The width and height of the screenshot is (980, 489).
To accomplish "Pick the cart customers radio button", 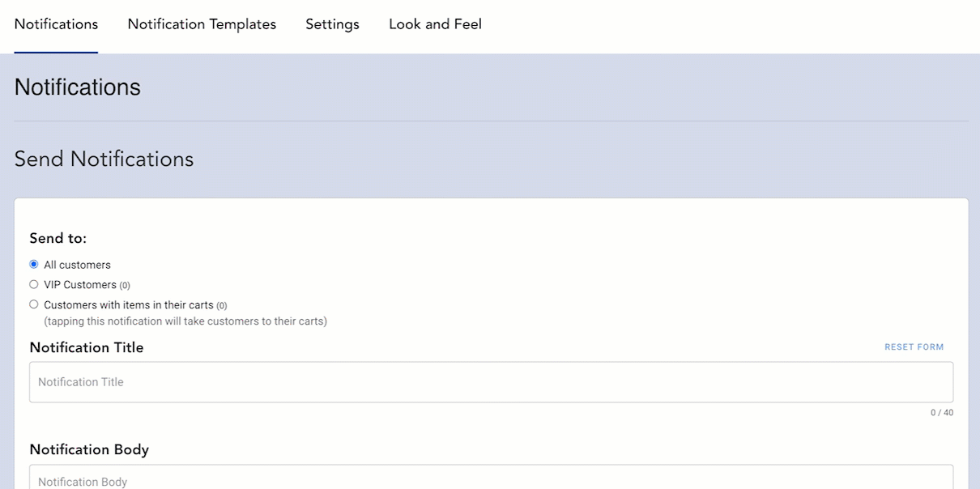I will (34, 304).
